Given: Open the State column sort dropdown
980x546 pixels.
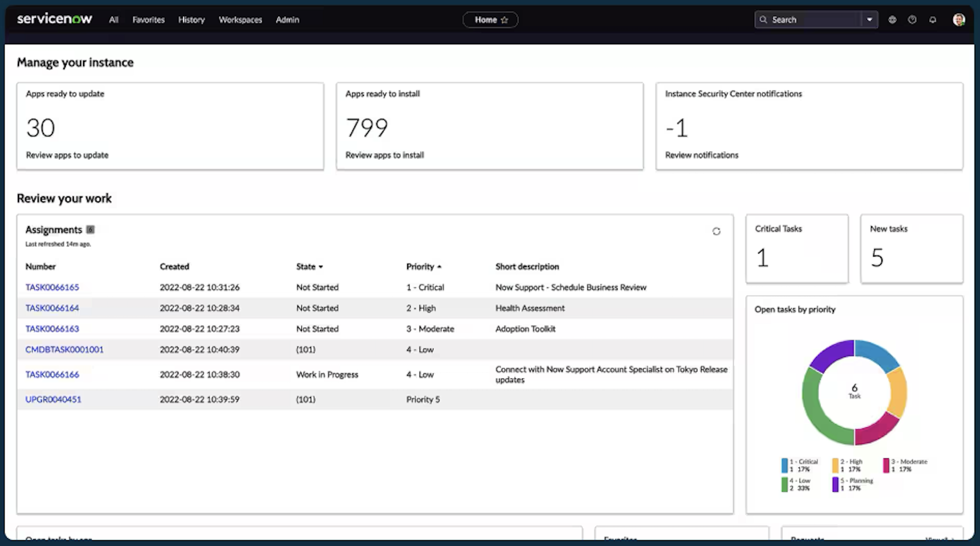Looking at the screenshot, I should coord(321,267).
